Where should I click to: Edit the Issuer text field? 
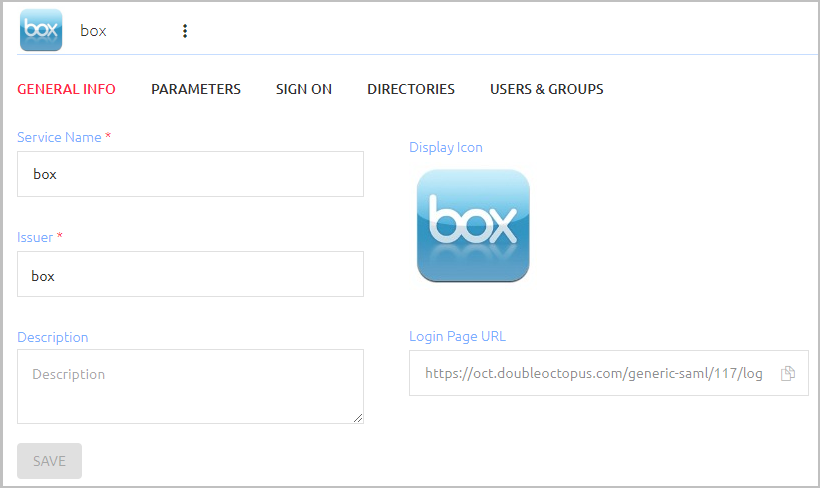tap(190, 274)
